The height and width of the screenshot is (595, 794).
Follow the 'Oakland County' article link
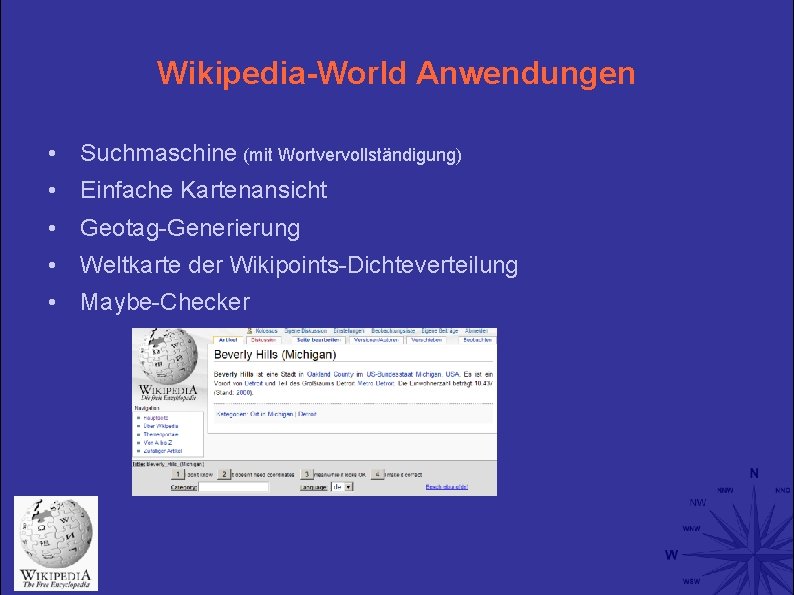pyautogui.click(x=330, y=374)
